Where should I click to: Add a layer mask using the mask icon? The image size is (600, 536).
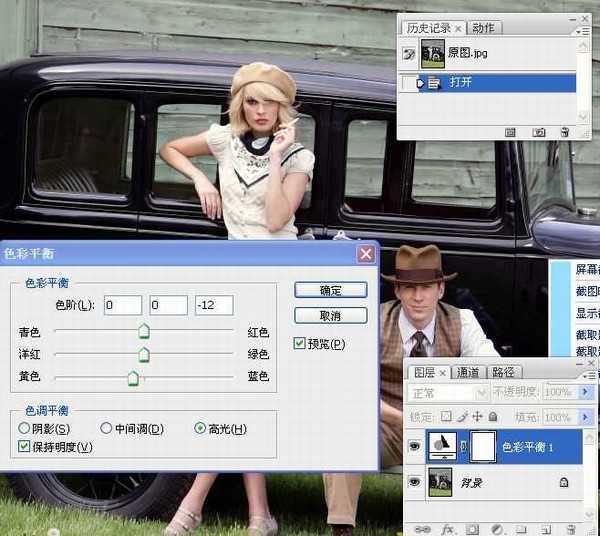pyautogui.click(x=471, y=527)
